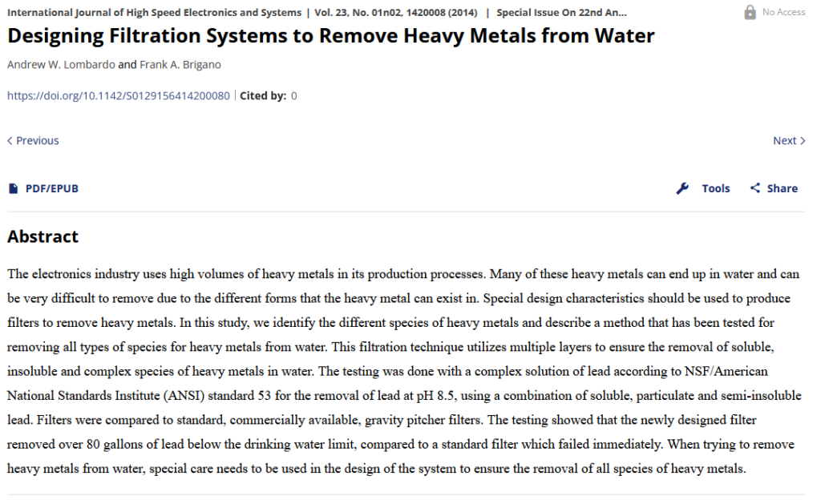Click the Tools wrench icon
This screenshot has width=821, height=504.
click(682, 187)
